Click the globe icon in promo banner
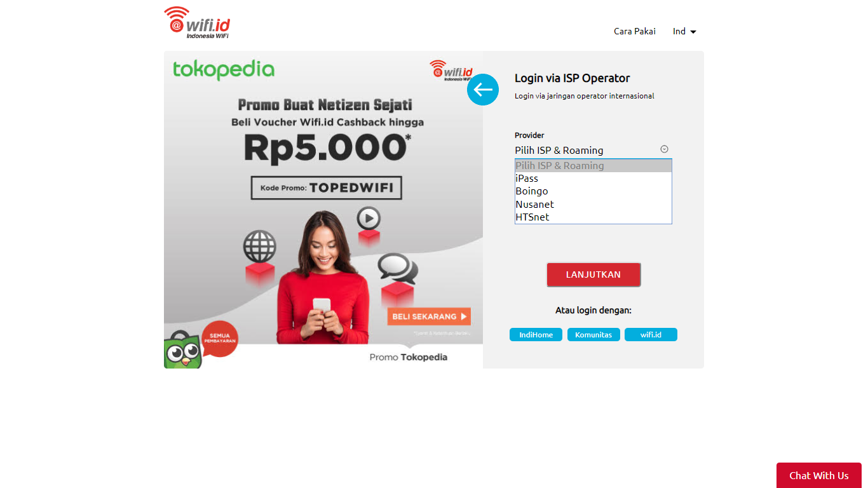Screen dimensions: 868x488 pos(259,246)
